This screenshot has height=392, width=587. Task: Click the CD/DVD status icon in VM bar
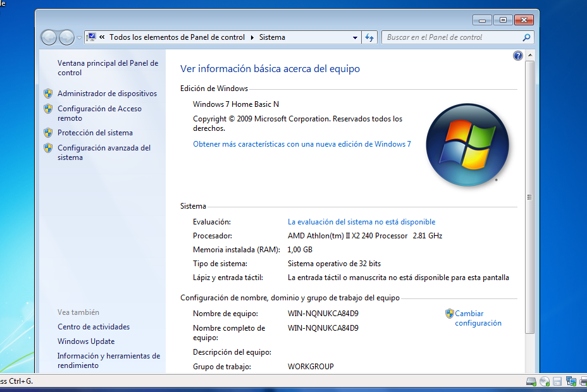point(545,381)
